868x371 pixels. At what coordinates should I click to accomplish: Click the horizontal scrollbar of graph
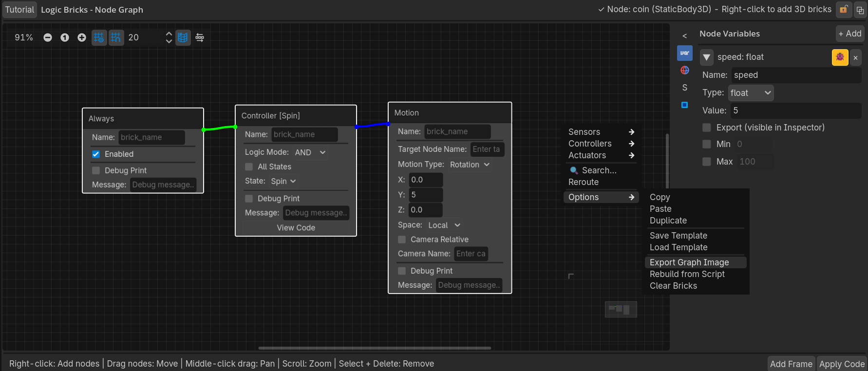coord(375,348)
